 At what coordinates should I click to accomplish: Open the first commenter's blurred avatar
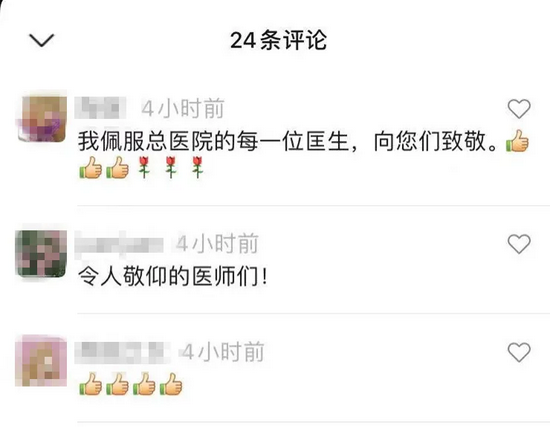coord(42,118)
